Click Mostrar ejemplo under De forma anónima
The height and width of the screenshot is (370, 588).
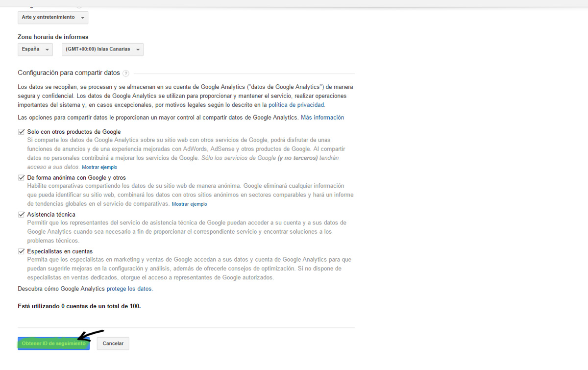point(189,204)
